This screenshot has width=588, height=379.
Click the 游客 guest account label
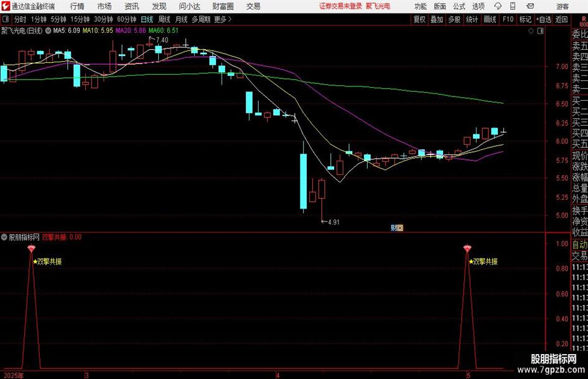[x=562, y=6]
